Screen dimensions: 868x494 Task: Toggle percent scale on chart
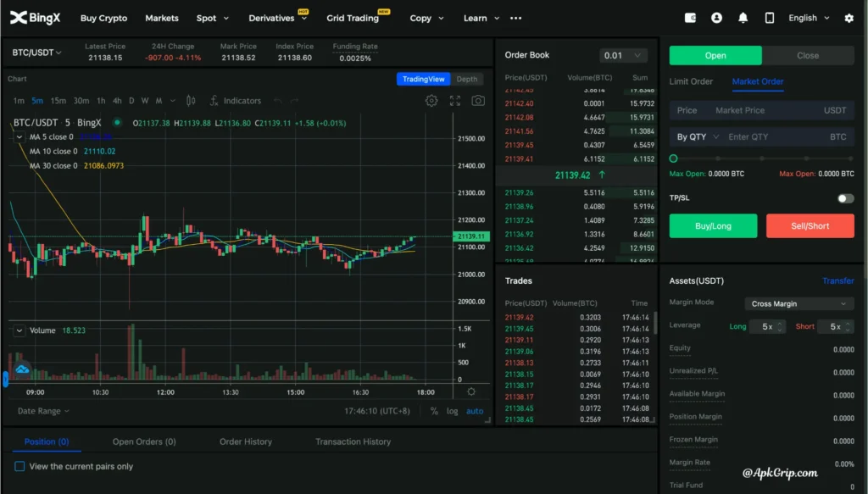[x=434, y=411]
